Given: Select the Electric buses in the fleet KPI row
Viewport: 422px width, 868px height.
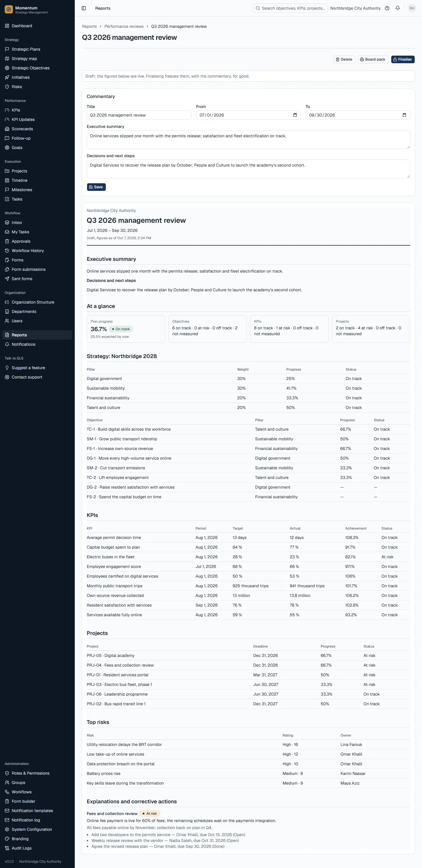Looking at the screenshot, I should pos(248,557).
